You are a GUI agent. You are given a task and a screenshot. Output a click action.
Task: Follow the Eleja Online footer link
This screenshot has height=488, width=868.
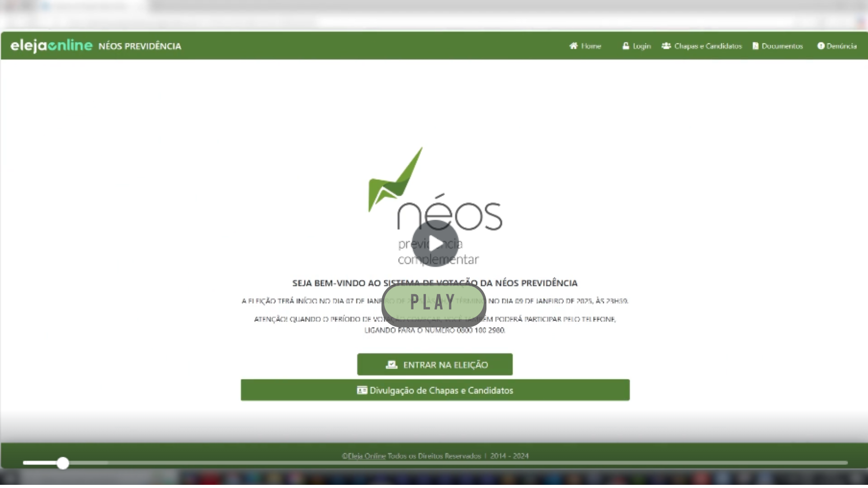(x=366, y=456)
